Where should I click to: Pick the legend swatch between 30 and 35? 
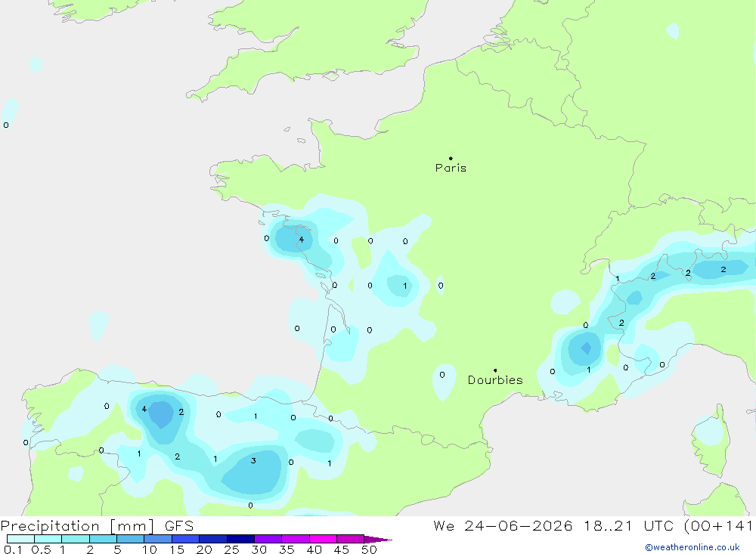[268, 539]
